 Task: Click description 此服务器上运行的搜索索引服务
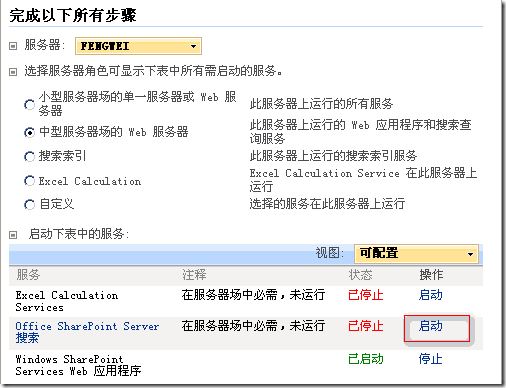[x=333, y=156]
